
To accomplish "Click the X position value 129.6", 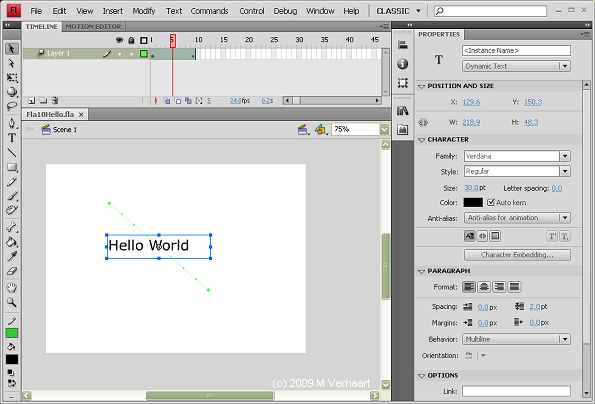I will [471, 102].
